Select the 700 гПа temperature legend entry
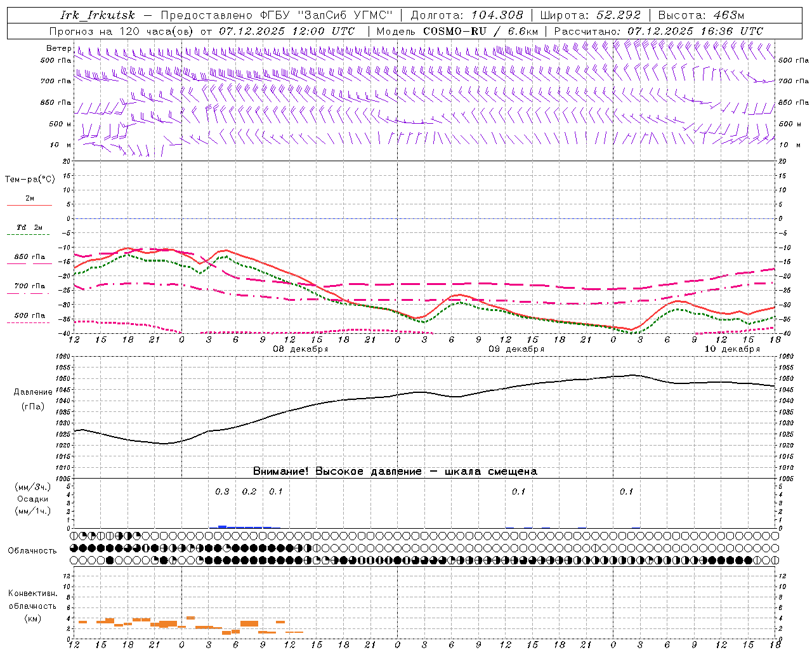This screenshot has width=812, height=650. (29, 289)
